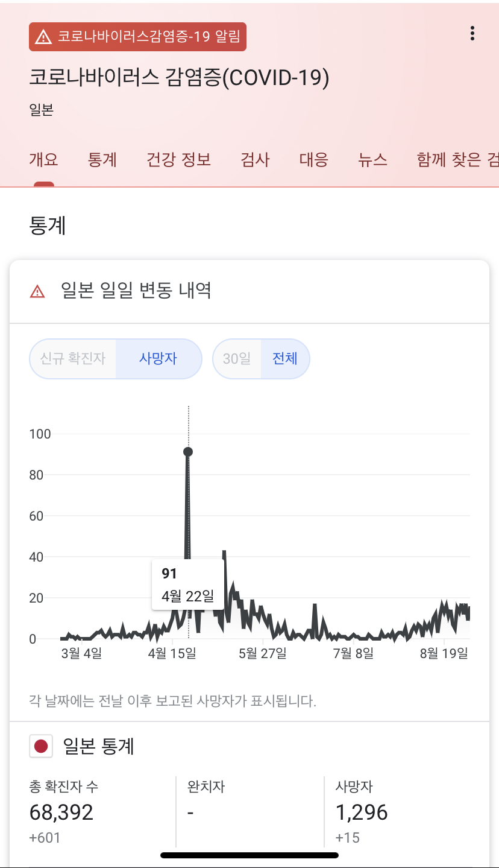
Task: Open the 대응 tab
Action: tap(314, 160)
